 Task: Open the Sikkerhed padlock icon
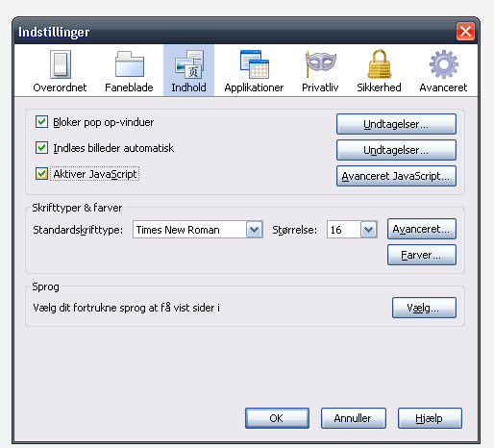click(x=380, y=64)
